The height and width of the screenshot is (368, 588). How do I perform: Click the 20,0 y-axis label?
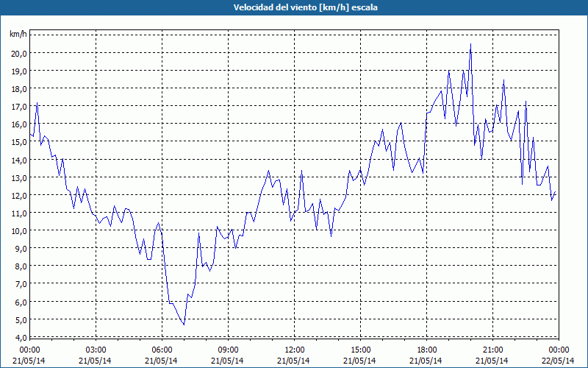click(19, 53)
